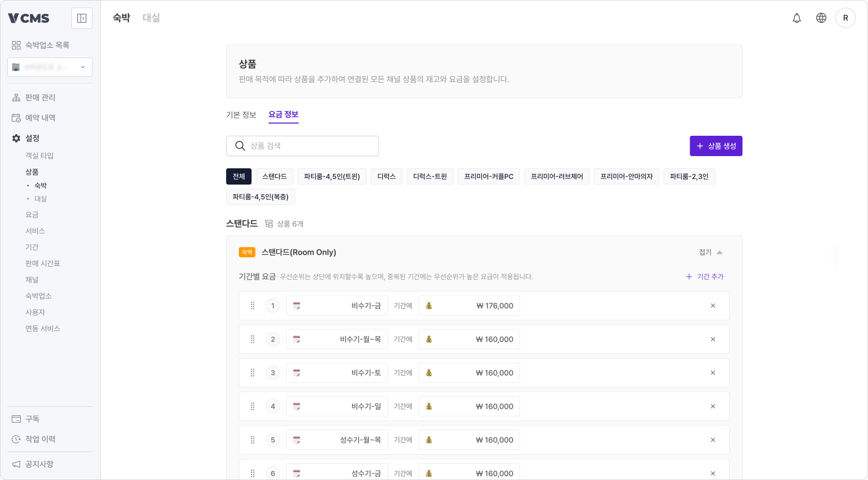The height and width of the screenshot is (480, 868).
Task: Switch to 숙박 header tab
Action: coord(121,18)
